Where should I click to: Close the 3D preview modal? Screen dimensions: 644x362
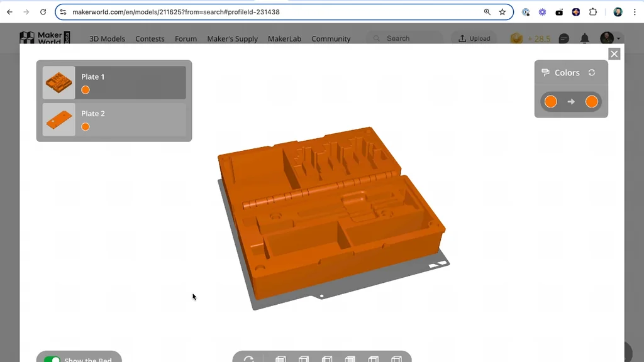(614, 54)
